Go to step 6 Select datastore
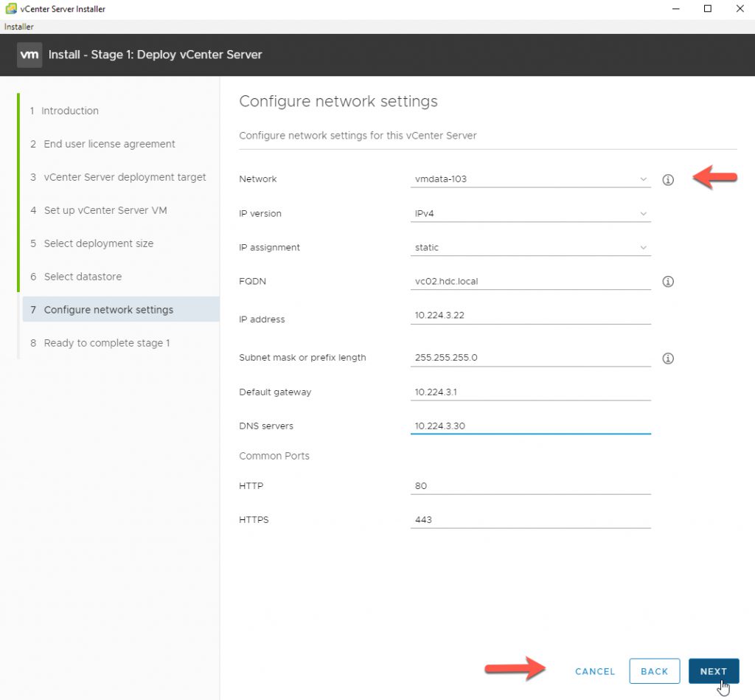The width and height of the screenshot is (755, 700). point(76,277)
